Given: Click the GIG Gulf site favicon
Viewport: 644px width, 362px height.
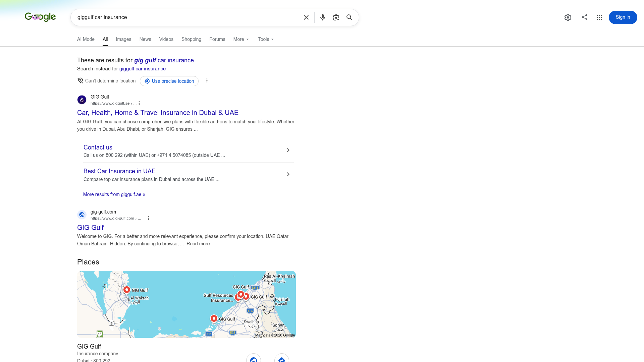Looking at the screenshot, I should tap(82, 100).
